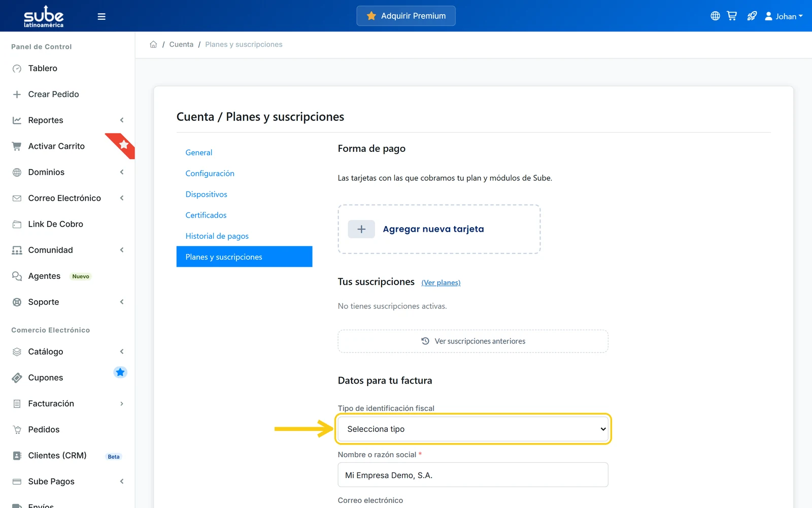Viewport: 812px width, 508px height.
Task: Click the blue star badge beside Cupones
Action: pos(120,372)
